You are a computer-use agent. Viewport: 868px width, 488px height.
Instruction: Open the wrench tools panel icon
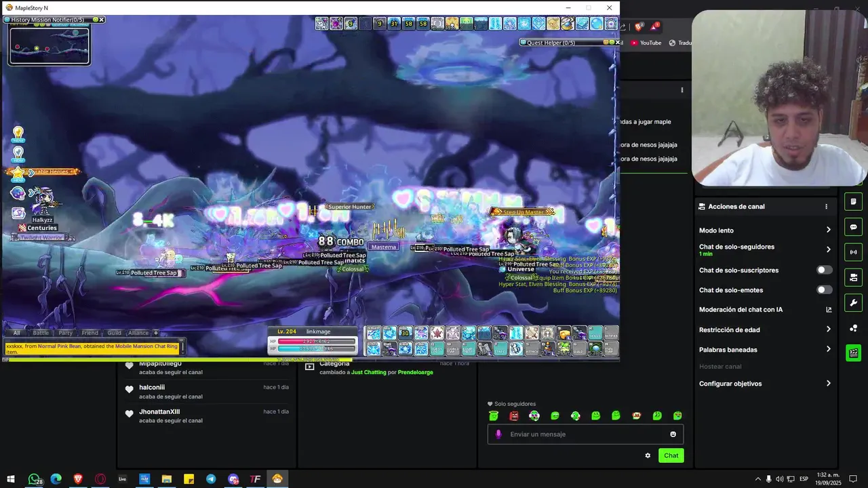pyautogui.click(x=853, y=302)
